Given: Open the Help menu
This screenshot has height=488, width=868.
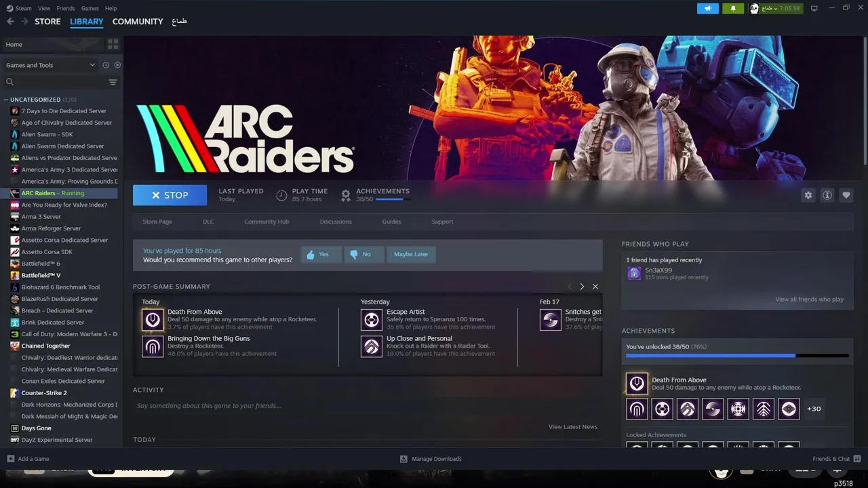Looking at the screenshot, I should point(111,8).
